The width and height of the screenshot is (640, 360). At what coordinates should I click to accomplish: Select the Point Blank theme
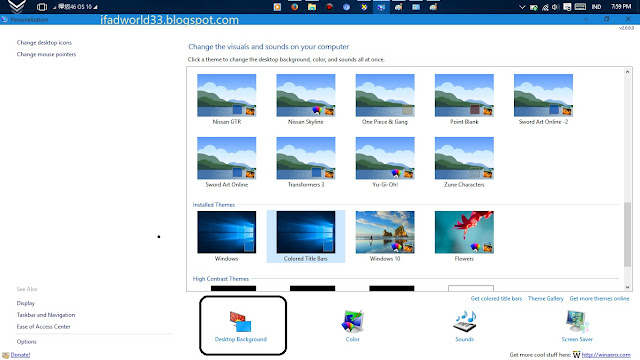(464, 99)
